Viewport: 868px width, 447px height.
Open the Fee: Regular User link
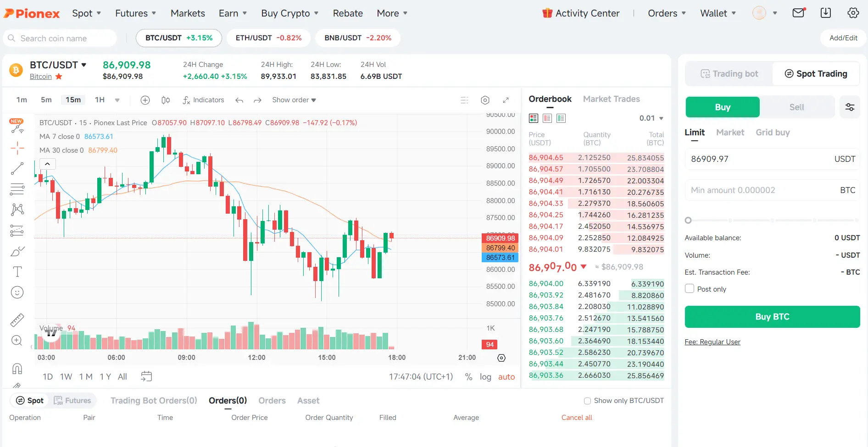click(712, 342)
